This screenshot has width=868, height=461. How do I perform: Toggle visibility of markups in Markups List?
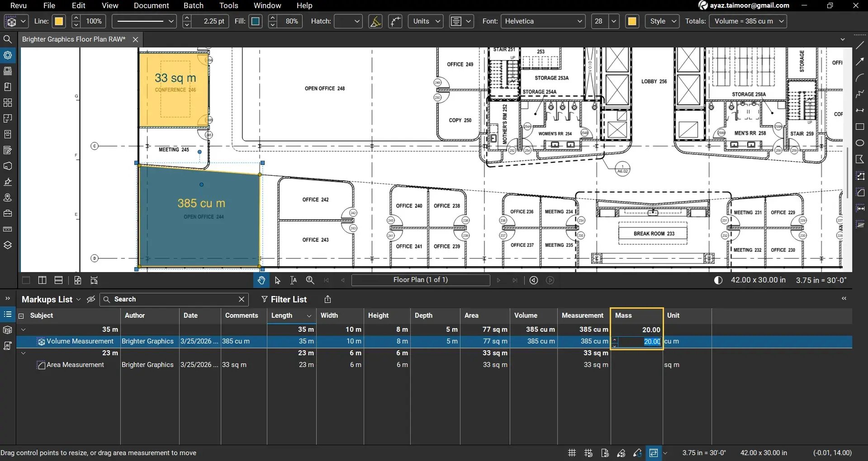pos(90,299)
